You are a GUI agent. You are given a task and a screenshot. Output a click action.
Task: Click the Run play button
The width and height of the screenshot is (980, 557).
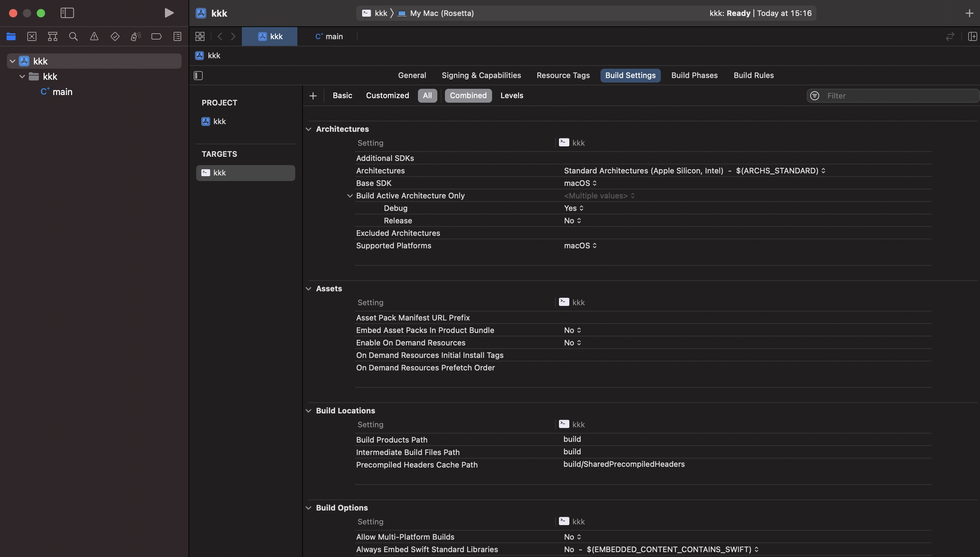point(169,13)
